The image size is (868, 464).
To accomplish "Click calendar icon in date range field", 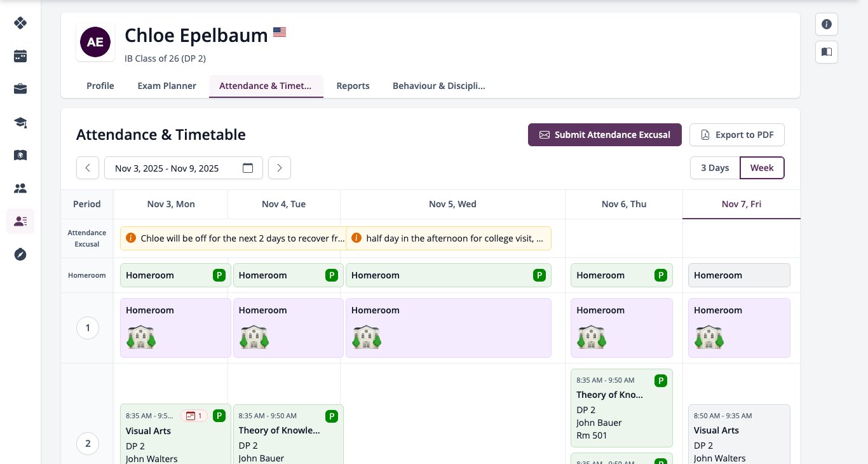I will [248, 168].
